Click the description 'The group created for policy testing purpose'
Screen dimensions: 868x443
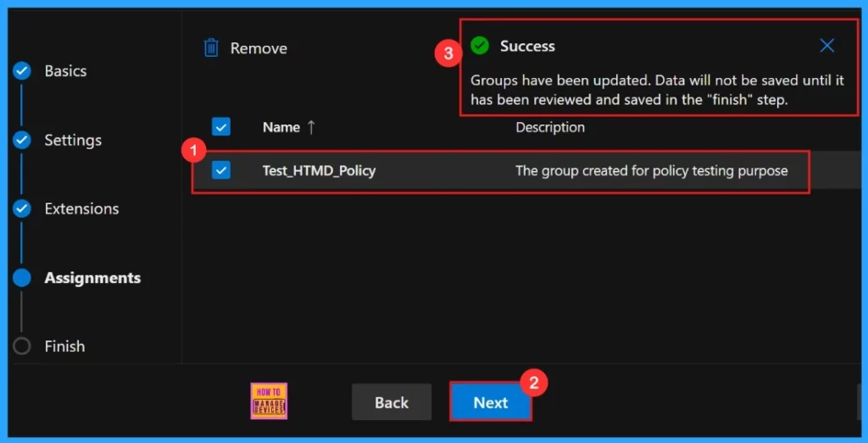point(652,171)
